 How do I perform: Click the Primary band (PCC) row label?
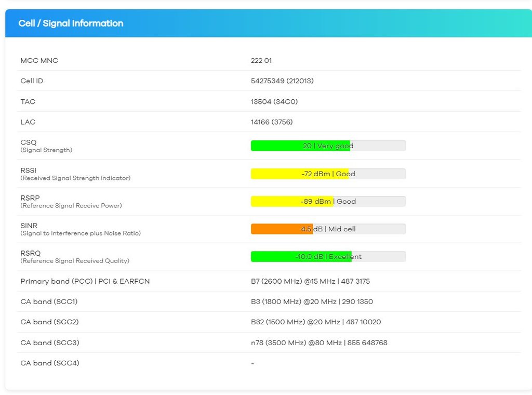click(x=85, y=281)
